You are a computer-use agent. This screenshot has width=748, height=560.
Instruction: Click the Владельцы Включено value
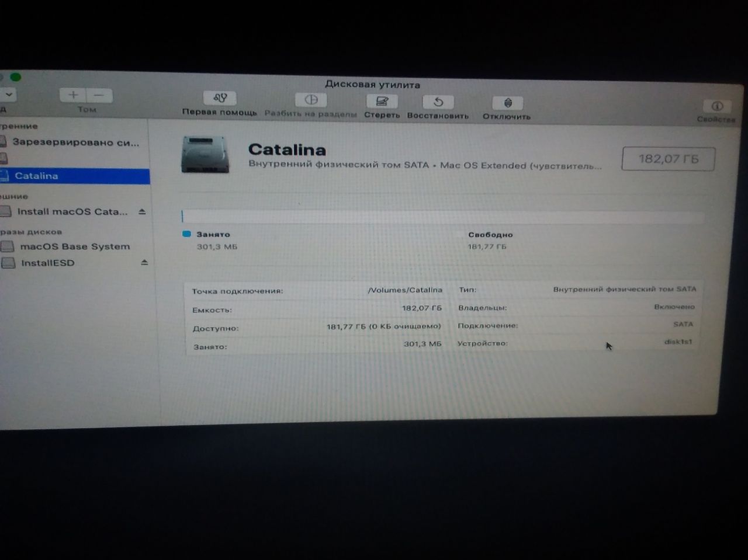tap(674, 307)
